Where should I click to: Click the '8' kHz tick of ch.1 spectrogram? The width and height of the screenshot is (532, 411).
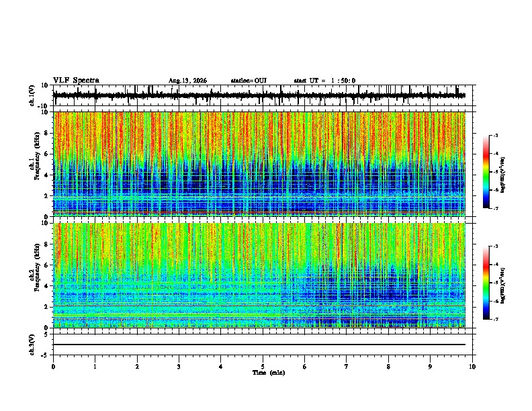47,133
